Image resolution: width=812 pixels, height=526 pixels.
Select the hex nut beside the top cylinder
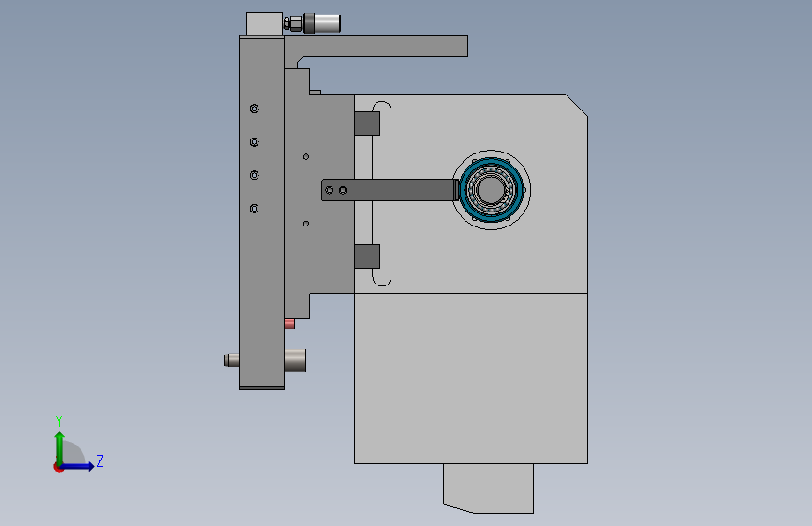tap(295, 23)
